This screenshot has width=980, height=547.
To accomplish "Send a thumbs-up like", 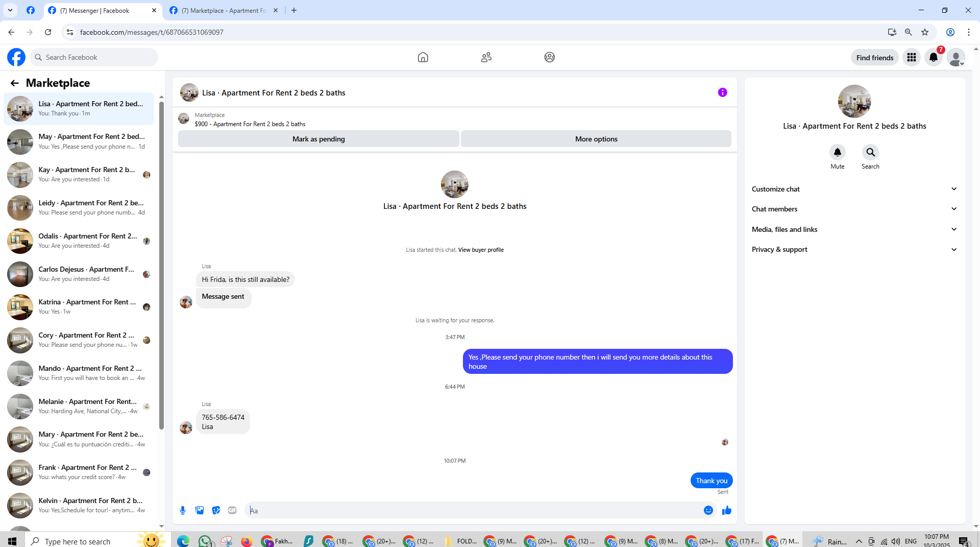I will pos(727,510).
